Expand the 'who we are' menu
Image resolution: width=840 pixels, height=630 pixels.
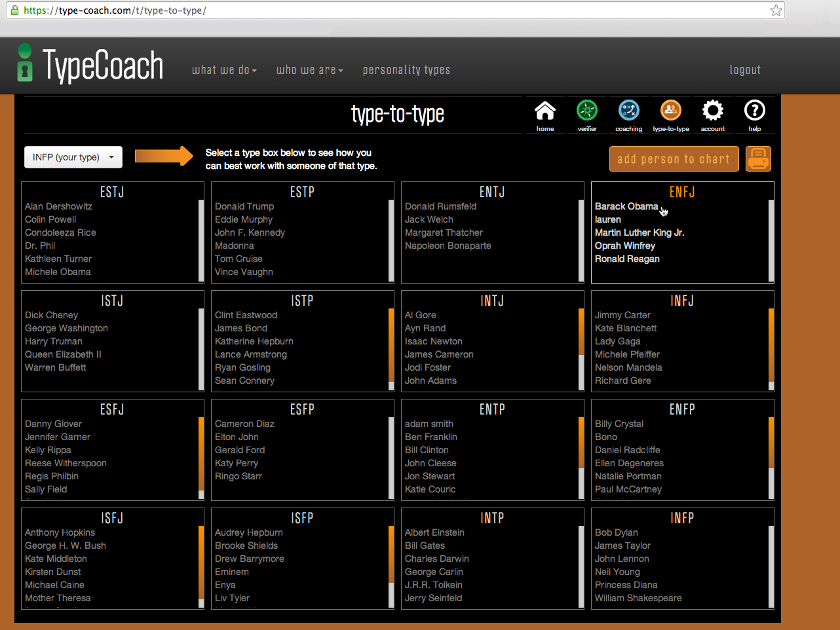[x=310, y=70]
